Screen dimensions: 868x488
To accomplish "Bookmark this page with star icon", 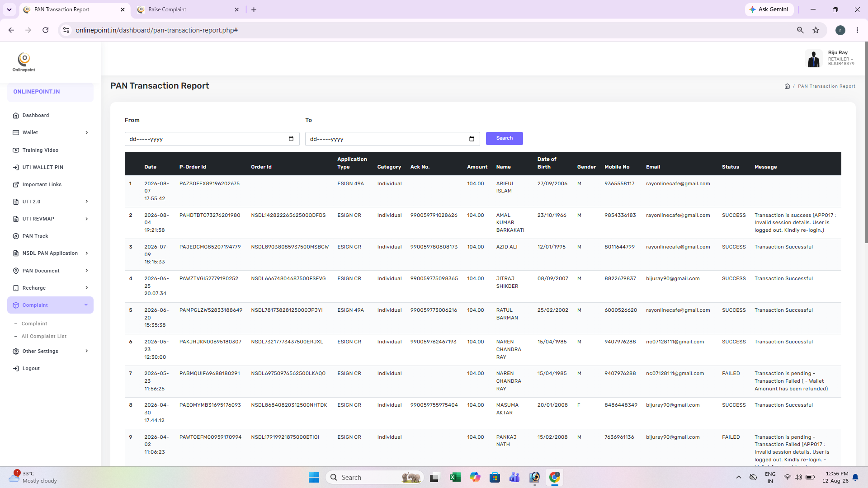I will 816,30.
